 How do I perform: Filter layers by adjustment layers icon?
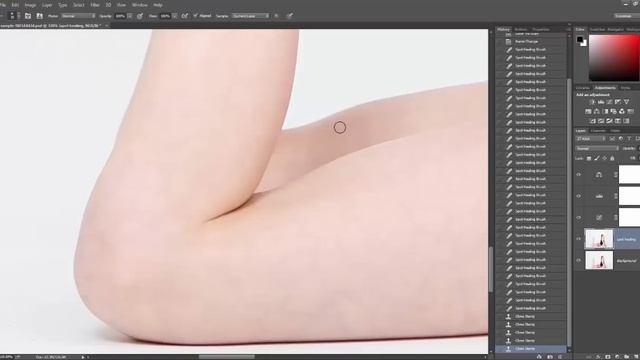point(621,139)
